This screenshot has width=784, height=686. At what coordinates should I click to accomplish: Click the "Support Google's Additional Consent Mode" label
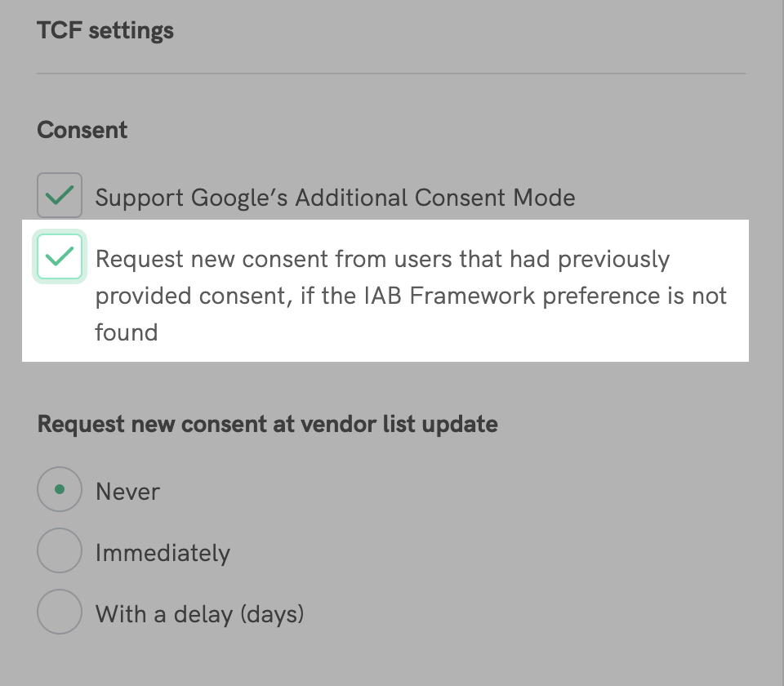[335, 198]
